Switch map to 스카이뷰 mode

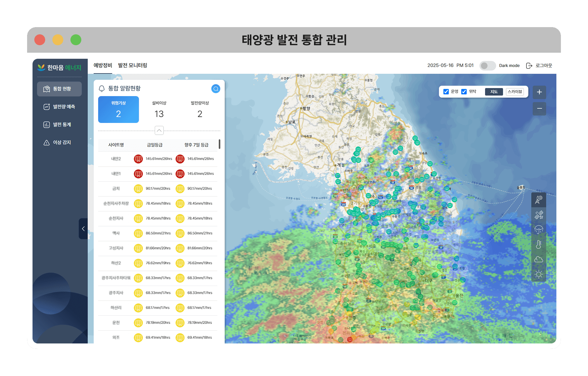coord(515,92)
